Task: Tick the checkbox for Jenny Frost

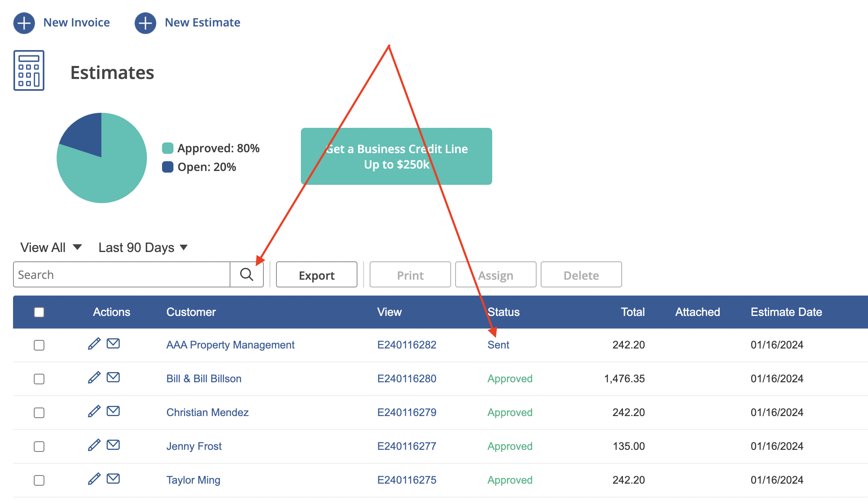Action: tap(39, 447)
